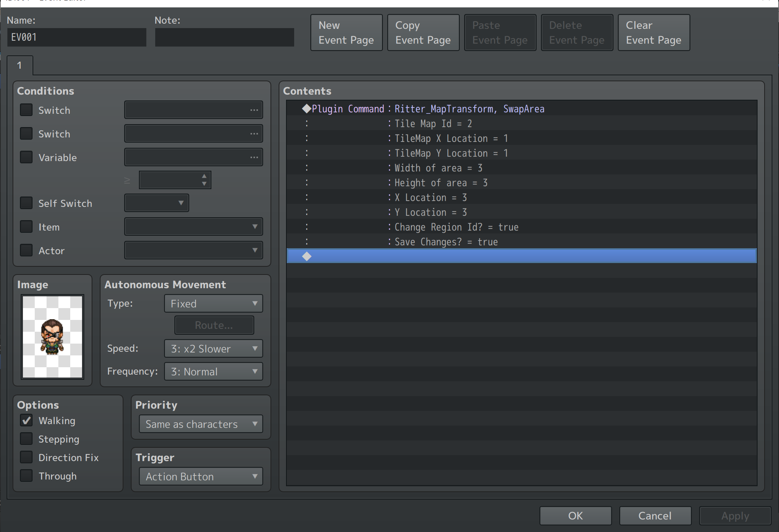The image size is (779, 532).
Task: Select the "Tile Map Id = 2" line
Action: point(521,123)
